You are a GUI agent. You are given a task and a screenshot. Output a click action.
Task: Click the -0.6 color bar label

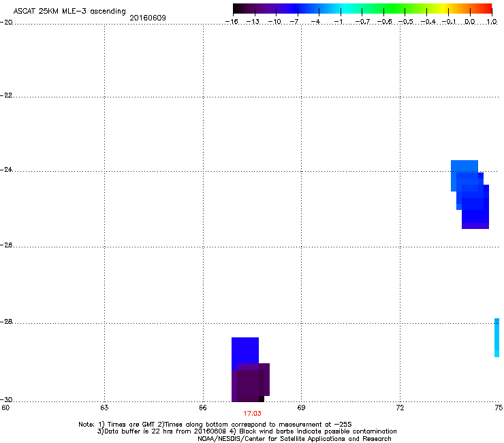tap(384, 22)
